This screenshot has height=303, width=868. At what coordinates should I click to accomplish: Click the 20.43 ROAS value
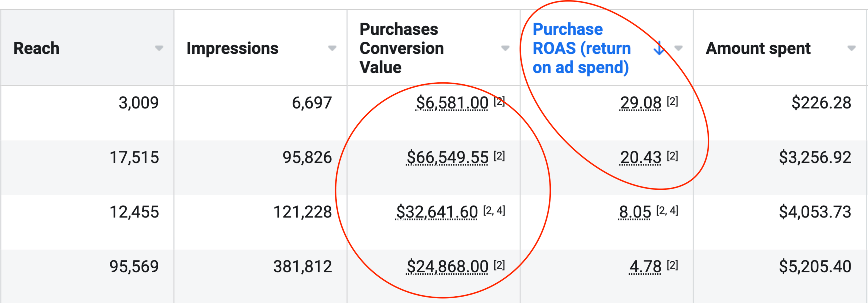641,157
